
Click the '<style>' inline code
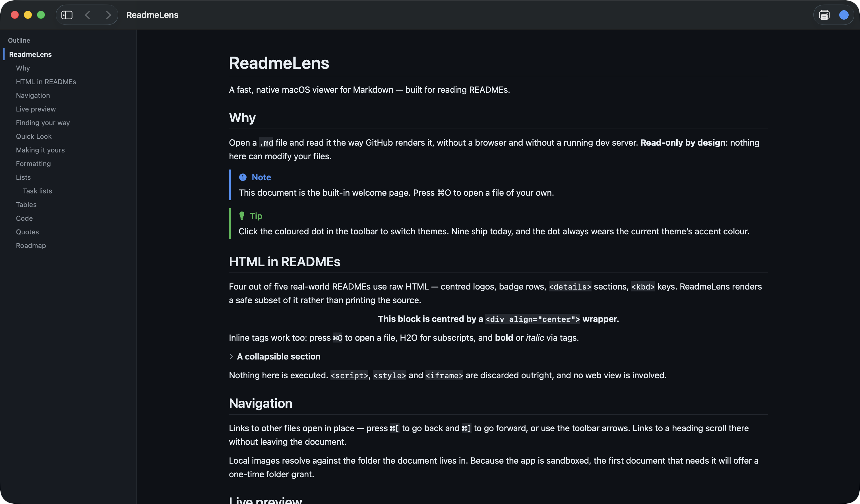[x=389, y=376]
